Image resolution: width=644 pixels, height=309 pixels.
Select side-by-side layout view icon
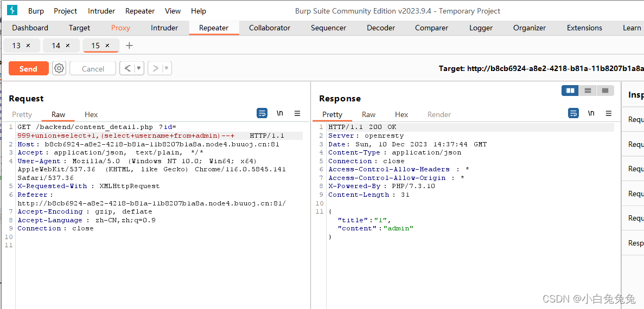click(x=570, y=91)
